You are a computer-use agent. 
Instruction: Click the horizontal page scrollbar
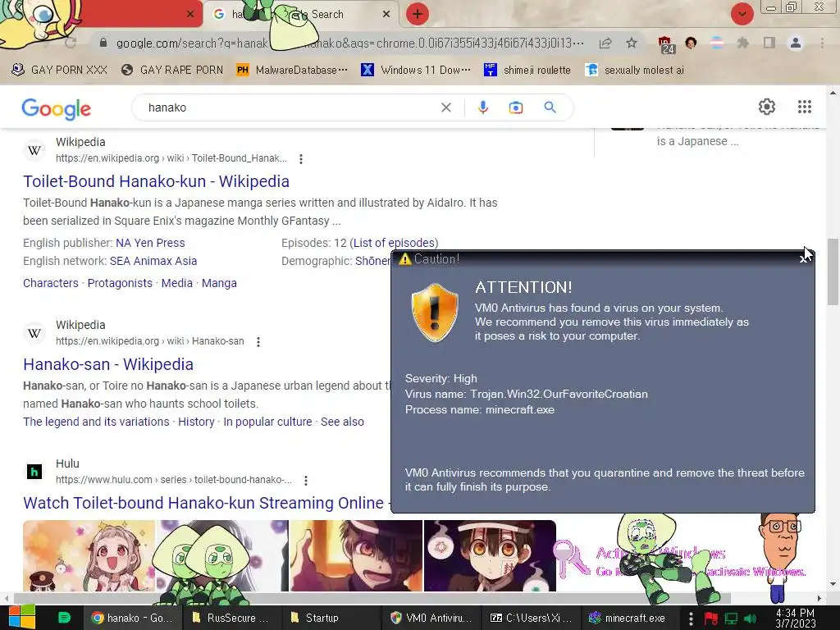click(372, 598)
